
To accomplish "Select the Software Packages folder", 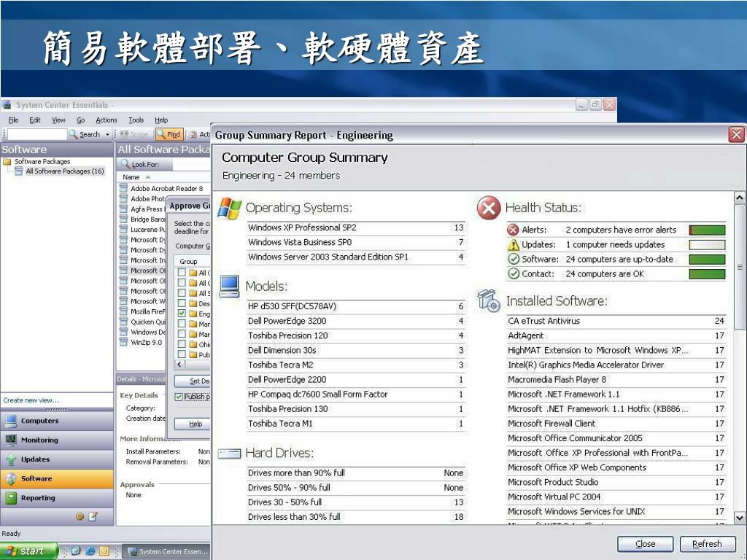I will [x=36, y=161].
